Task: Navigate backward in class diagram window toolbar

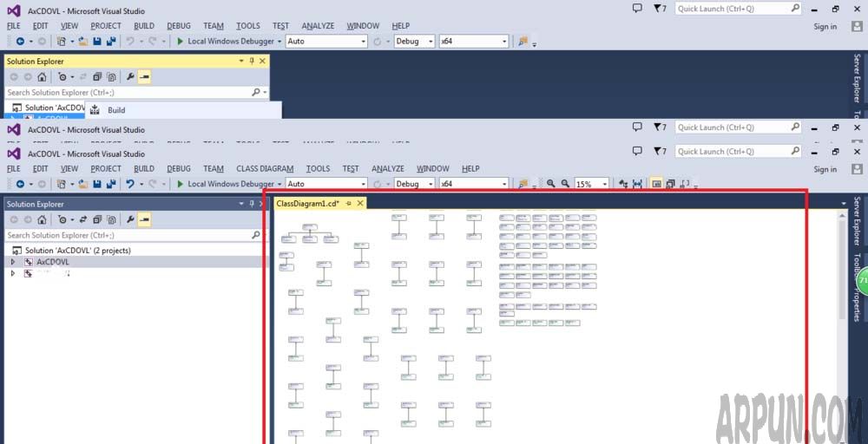Action: tap(21, 184)
